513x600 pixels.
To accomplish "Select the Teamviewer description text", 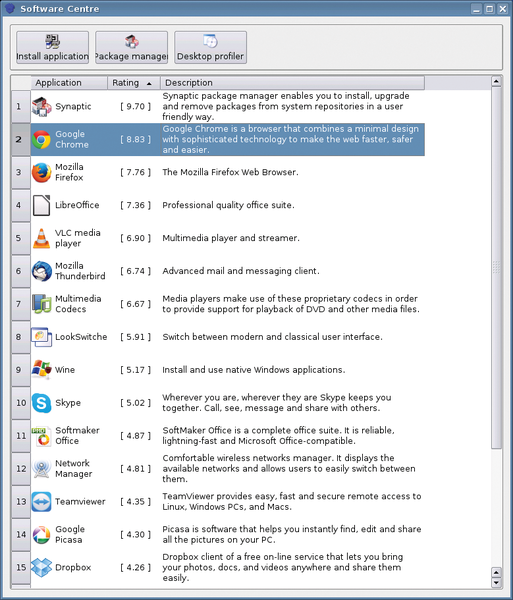I will [292, 501].
